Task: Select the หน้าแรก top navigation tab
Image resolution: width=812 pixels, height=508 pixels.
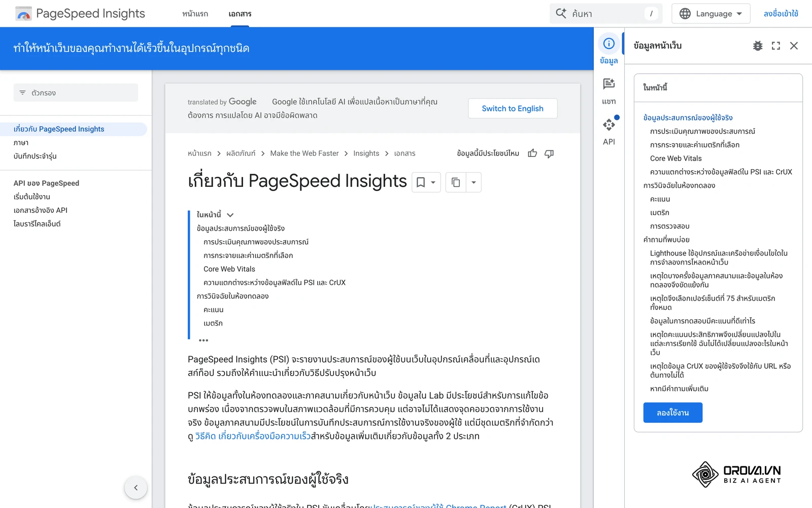Action: (195, 14)
